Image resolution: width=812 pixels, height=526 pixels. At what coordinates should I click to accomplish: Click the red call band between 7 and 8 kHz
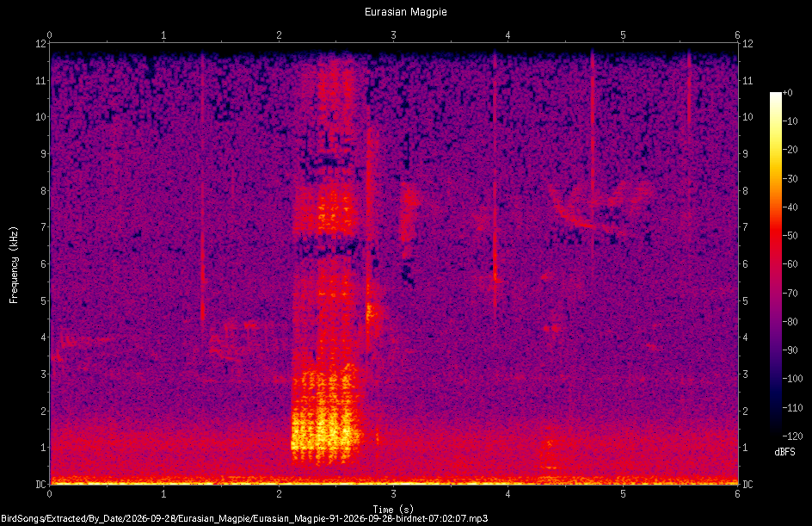pyautogui.click(x=323, y=211)
